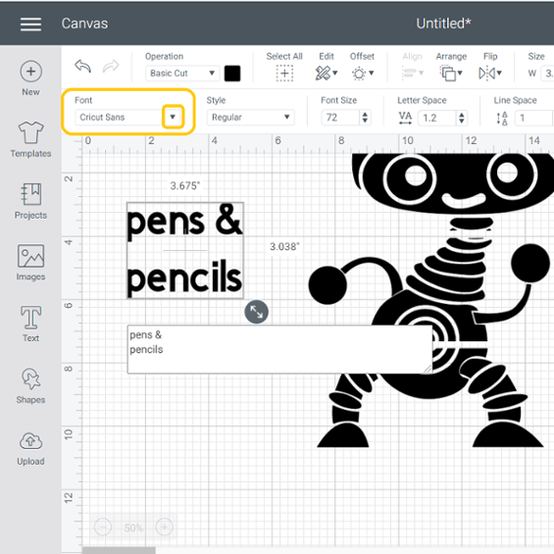Select the 'pens & pencils' text object
The height and width of the screenshot is (554, 554).
185,251
